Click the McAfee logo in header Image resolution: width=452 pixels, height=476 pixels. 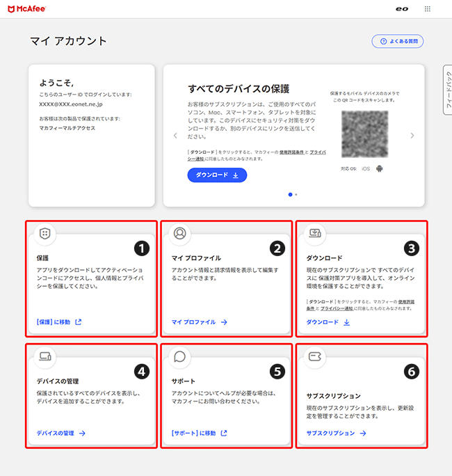[26, 9]
